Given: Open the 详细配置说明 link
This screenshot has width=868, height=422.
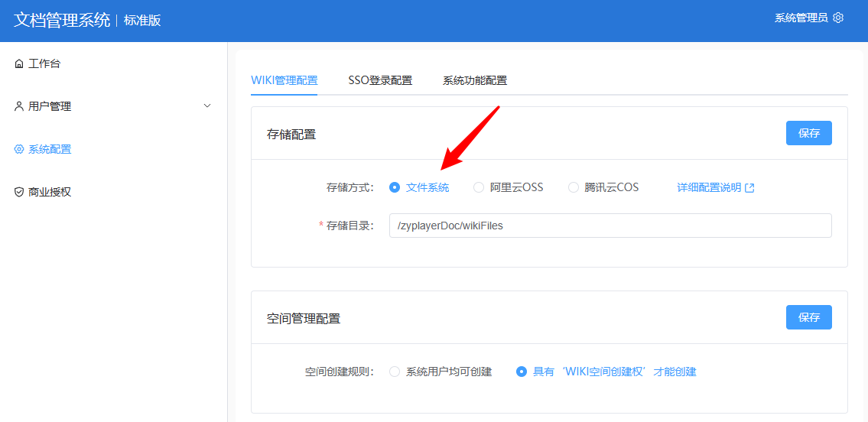Looking at the screenshot, I should (709, 187).
